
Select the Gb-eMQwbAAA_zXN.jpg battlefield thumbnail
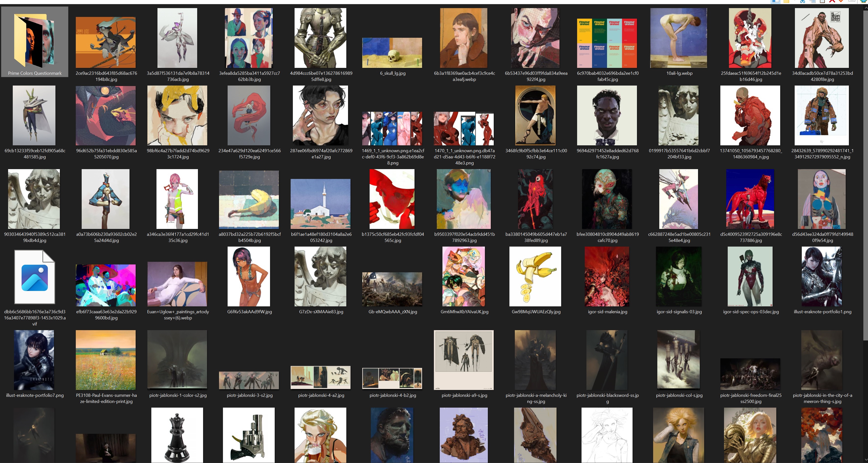[392, 289]
